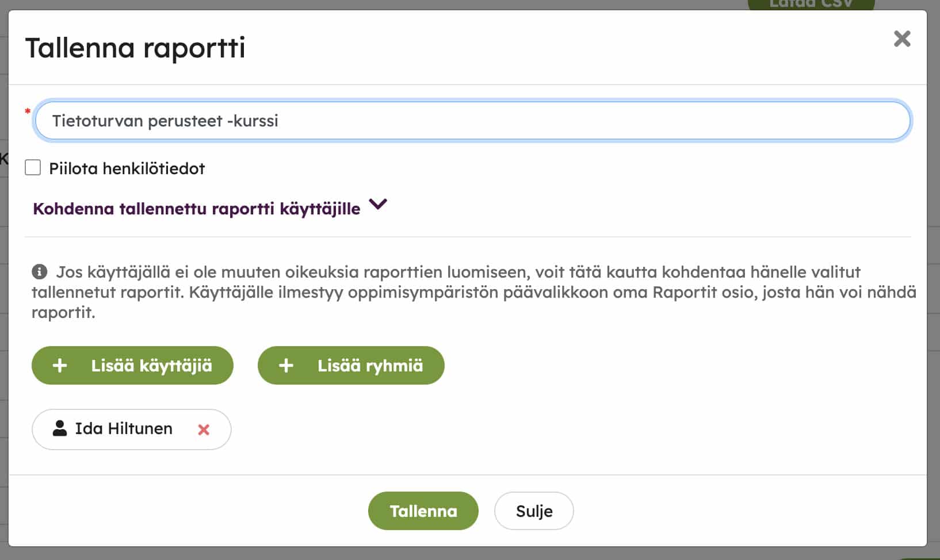
Task: Focus the report name input field
Action: point(473,121)
